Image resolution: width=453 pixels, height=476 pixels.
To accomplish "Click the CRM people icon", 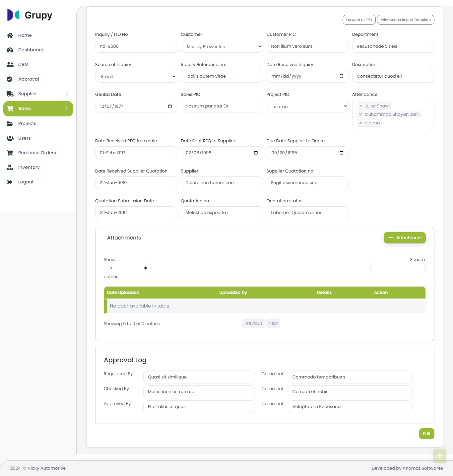I will point(10,64).
